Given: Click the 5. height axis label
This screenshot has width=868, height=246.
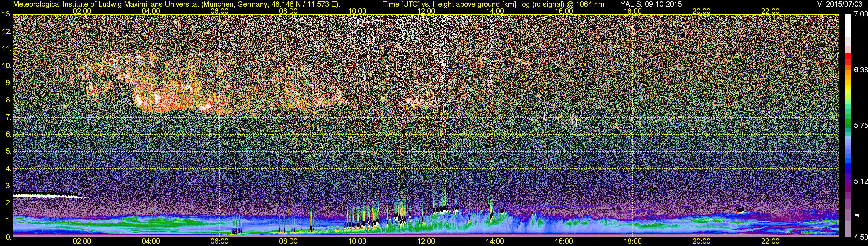Looking at the screenshot, I should tap(9, 152).
